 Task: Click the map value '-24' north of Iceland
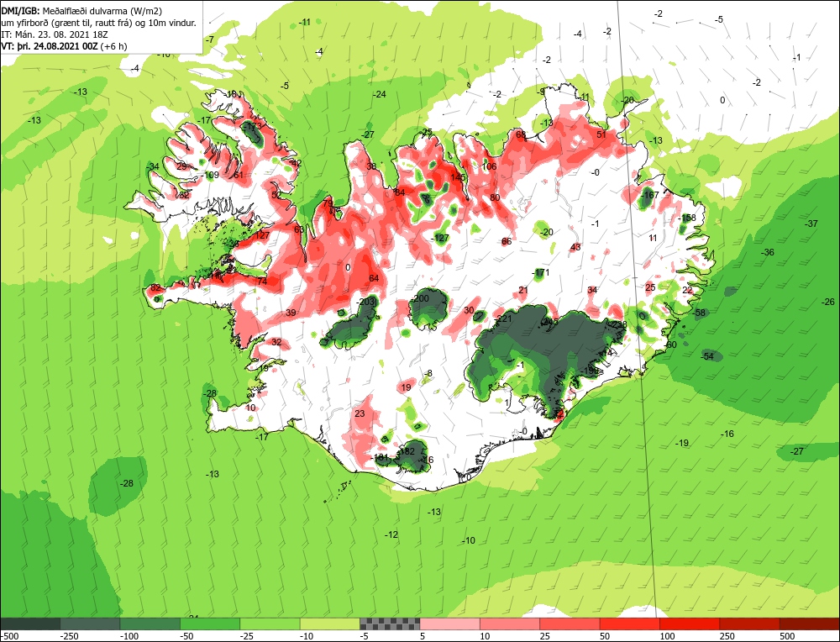tap(380, 94)
